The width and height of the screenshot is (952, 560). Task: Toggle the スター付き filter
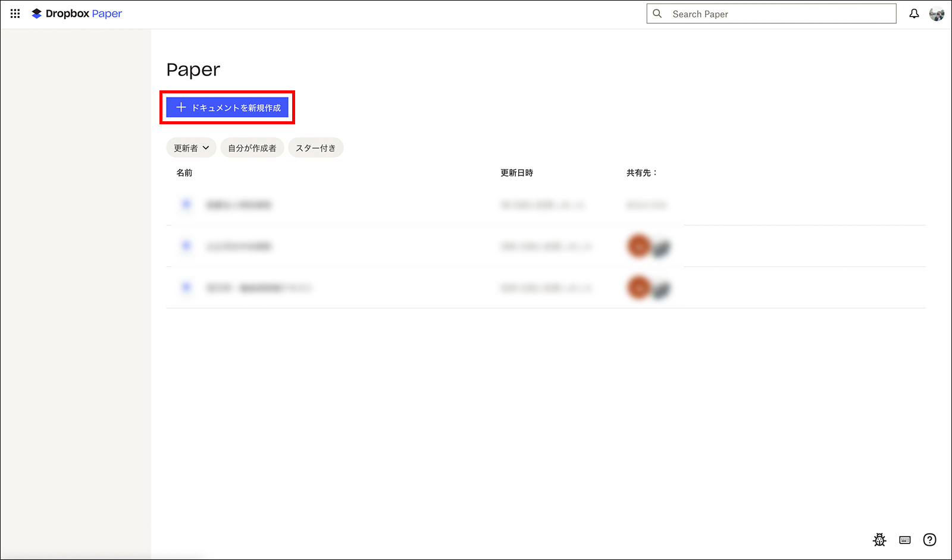coord(316,148)
